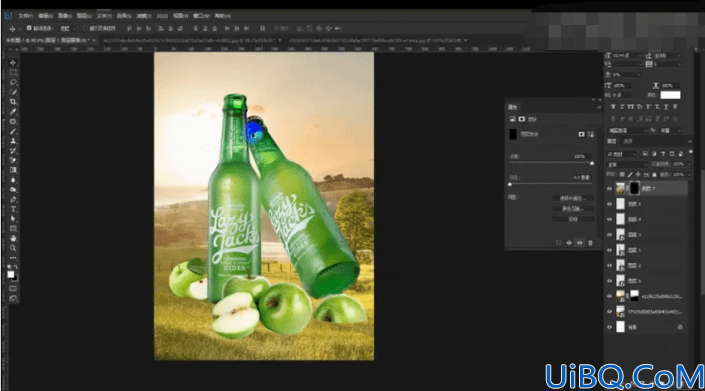Hide the top layer 图层 7 via eye icon
This screenshot has height=391, width=705.
(610, 189)
